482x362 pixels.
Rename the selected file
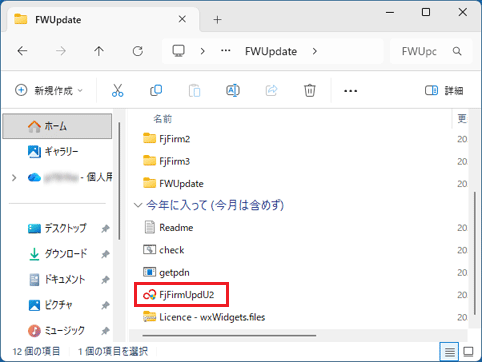(x=233, y=90)
